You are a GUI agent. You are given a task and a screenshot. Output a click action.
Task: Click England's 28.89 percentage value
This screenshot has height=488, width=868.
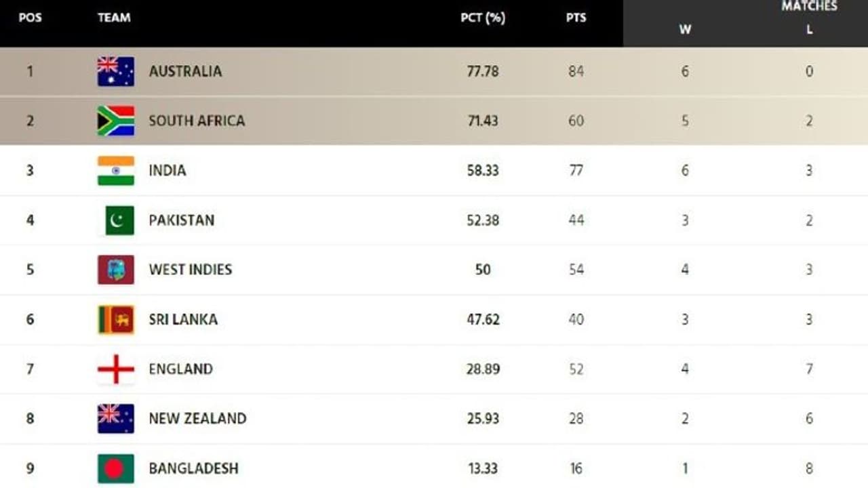tap(483, 369)
